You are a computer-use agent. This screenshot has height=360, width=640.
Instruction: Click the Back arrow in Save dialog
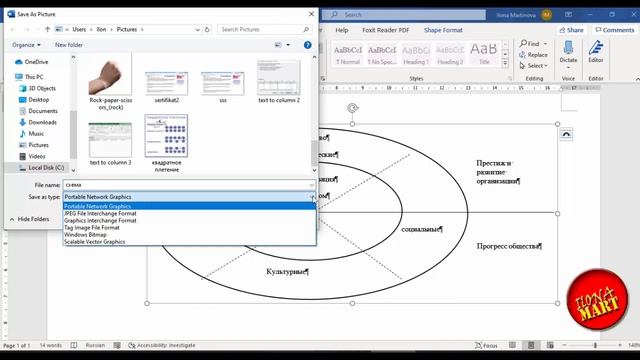pyautogui.click(x=13, y=29)
